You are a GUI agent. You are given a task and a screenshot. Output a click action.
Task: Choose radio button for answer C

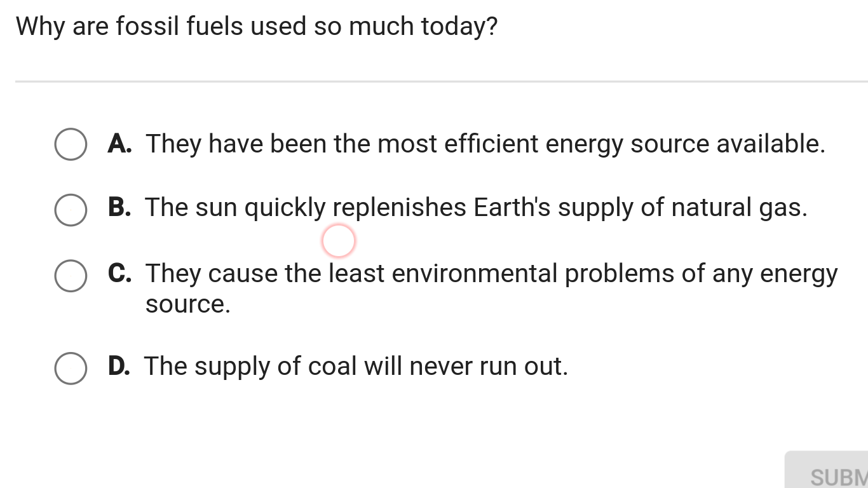[71, 276]
